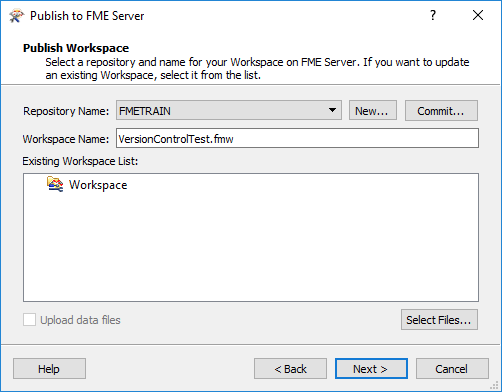Click the Commit... button

441,110
